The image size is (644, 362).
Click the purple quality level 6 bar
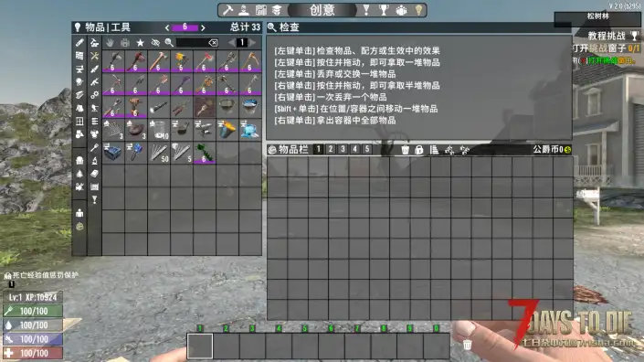(x=185, y=27)
